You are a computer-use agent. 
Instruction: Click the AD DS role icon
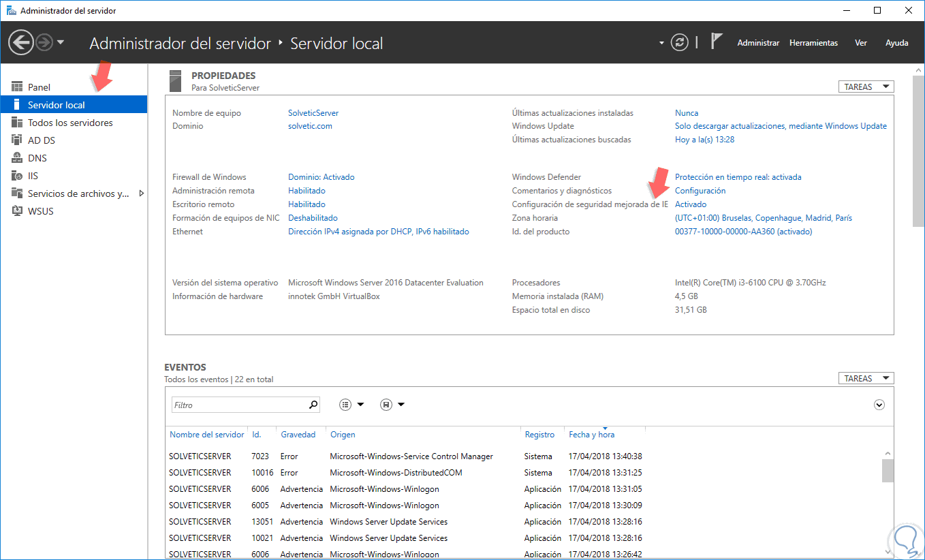point(17,140)
